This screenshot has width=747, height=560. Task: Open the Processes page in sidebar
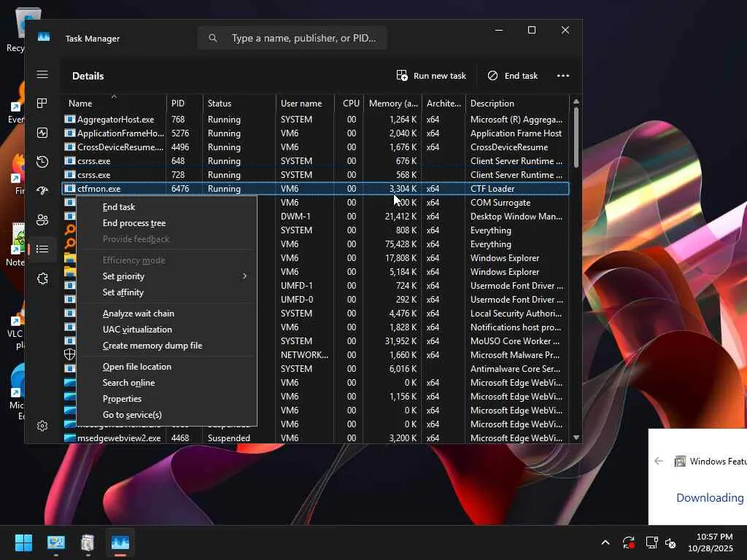[42, 104]
